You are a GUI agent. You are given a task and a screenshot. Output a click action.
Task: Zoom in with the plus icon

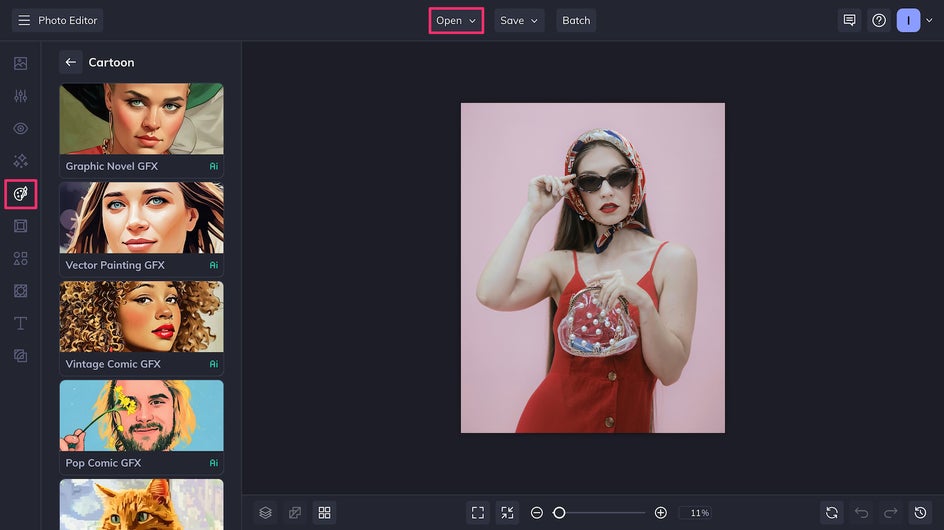click(x=660, y=513)
